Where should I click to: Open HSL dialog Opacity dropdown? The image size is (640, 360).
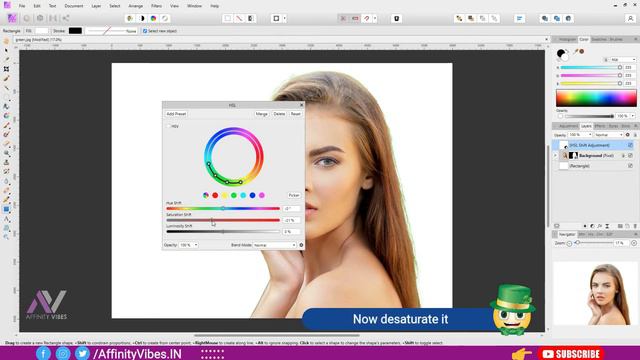click(x=196, y=245)
